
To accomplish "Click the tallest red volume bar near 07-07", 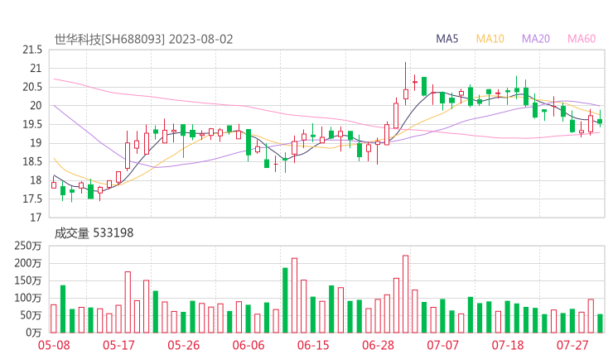I will pos(405,294).
